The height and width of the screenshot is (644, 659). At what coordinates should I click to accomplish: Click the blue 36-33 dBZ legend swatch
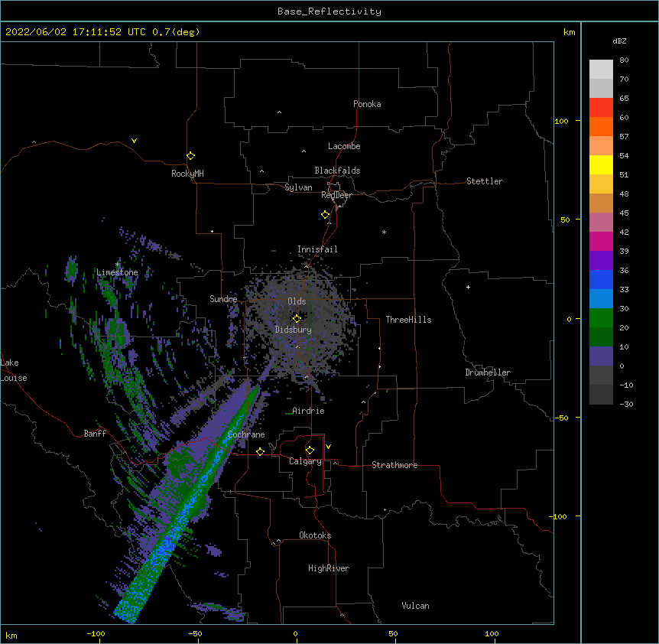pyautogui.click(x=601, y=279)
